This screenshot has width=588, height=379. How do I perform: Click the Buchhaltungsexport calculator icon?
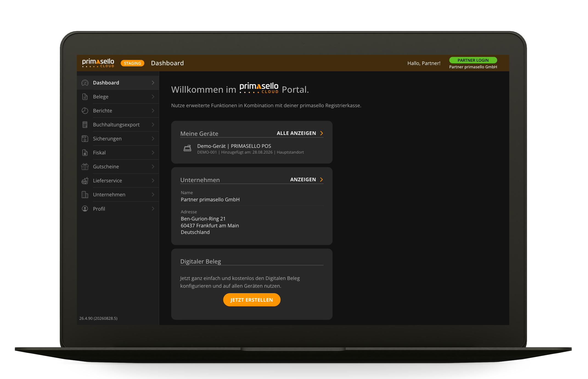(x=85, y=125)
